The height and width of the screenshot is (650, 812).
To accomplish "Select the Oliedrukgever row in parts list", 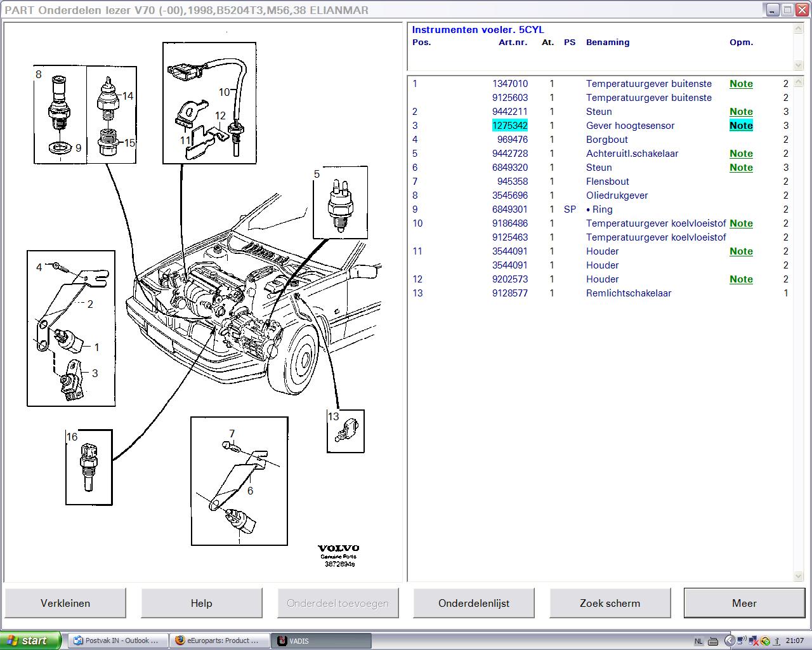I will 617,196.
